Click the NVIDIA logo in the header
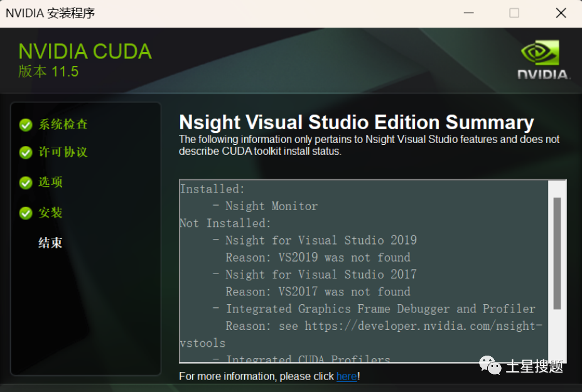This screenshot has width=582, height=392. pyautogui.click(x=542, y=60)
